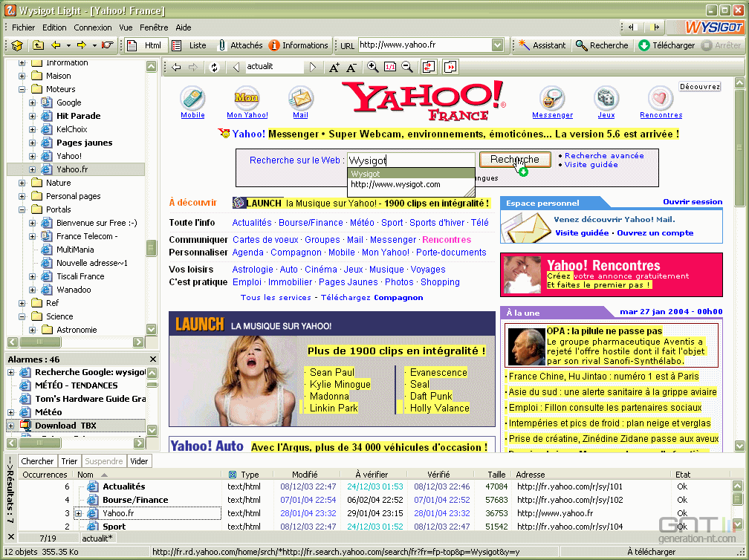Click the web page vertical scrollbar down arrow
Viewport: 749px width, 560px height.
(x=739, y=446)
